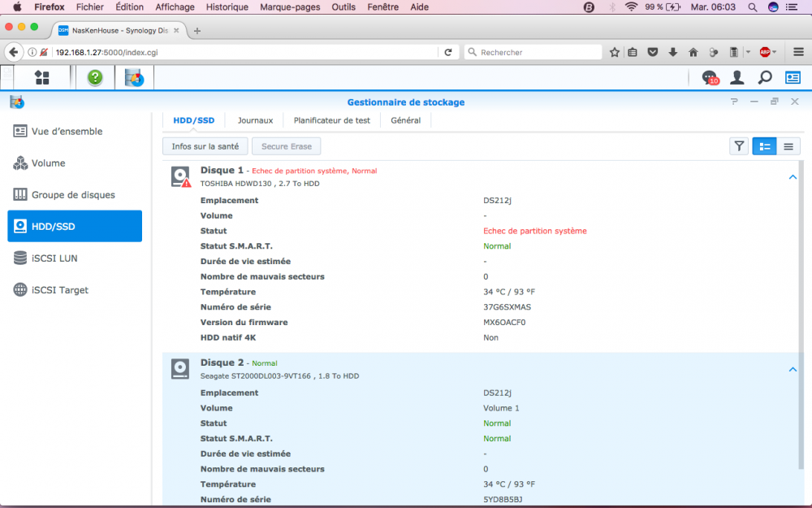Switch to the Journaux tab
Image resolution: width=812 pixels, height=508 pixels.
(x=255, y=120)
